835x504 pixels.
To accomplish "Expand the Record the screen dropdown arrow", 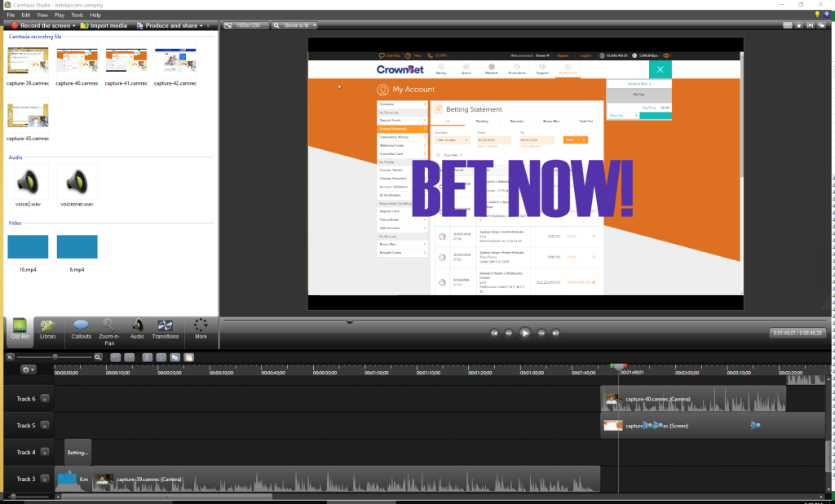I will point(74,25).
